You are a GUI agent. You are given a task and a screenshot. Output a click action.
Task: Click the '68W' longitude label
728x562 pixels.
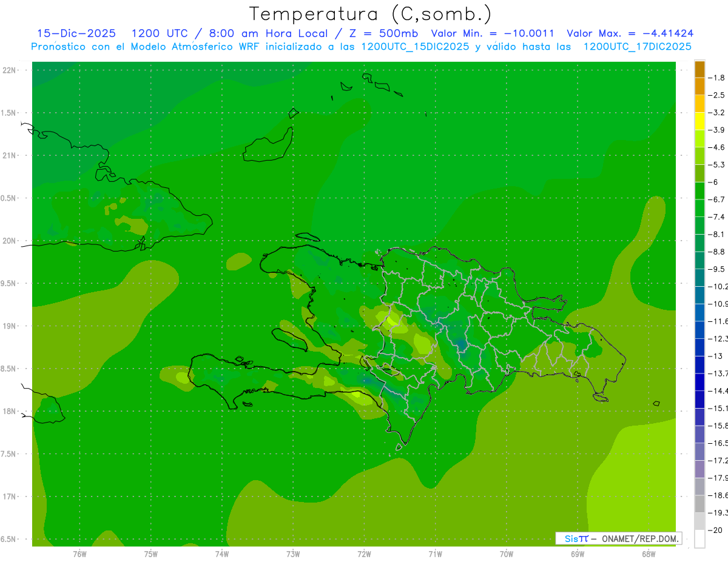649,554
